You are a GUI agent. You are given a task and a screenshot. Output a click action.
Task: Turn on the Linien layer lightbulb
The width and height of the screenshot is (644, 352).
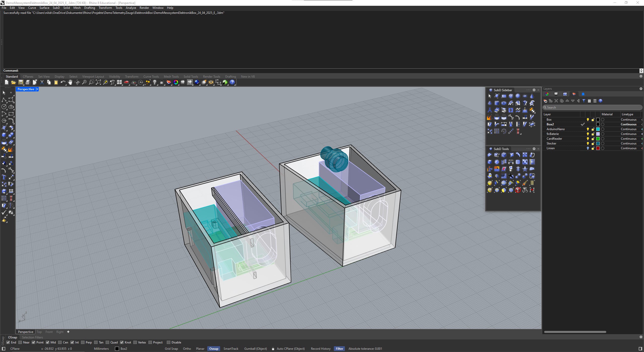[588, 148]
